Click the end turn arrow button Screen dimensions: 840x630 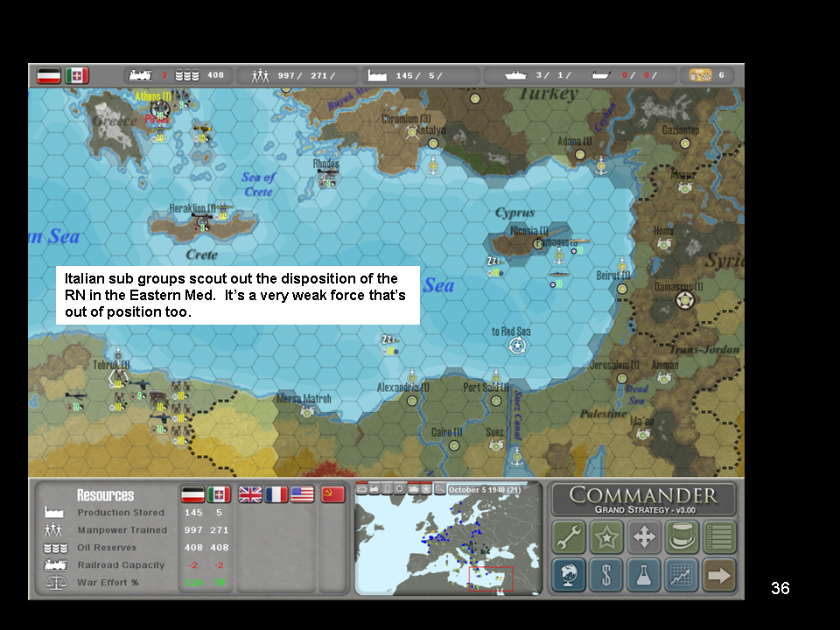[x=719, y=575]
